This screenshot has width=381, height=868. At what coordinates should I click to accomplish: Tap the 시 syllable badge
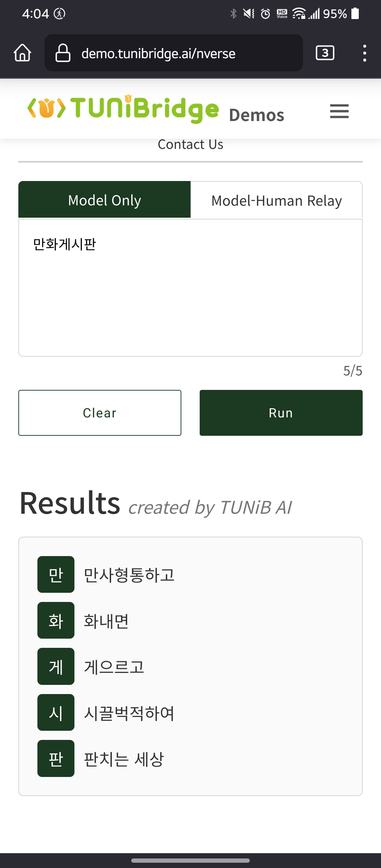(x=56, y=712)
